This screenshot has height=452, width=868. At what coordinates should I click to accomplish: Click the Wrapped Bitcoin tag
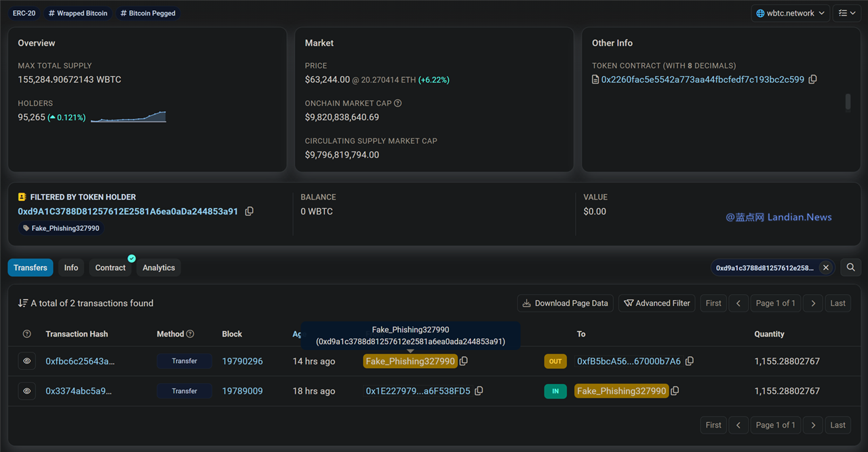coord(78,13)
